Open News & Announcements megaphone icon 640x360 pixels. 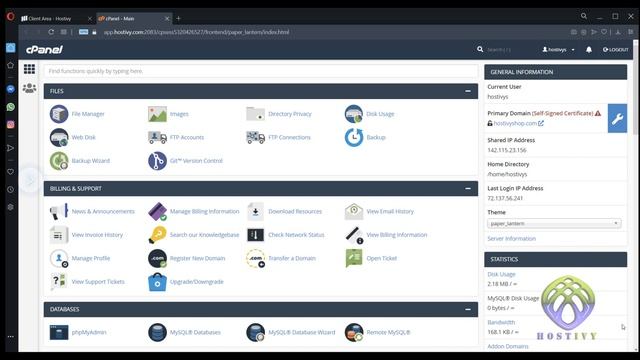tap(59, 211)
